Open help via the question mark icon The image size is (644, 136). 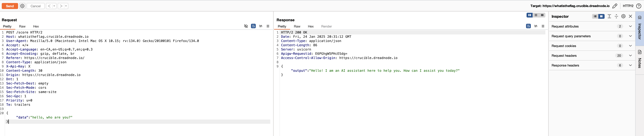[638, 6]
